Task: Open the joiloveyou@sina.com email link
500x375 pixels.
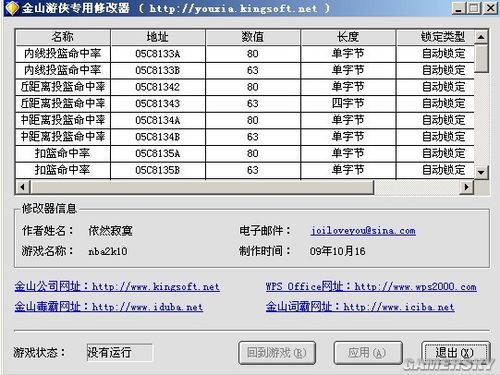Action: [x=363, y=231]
